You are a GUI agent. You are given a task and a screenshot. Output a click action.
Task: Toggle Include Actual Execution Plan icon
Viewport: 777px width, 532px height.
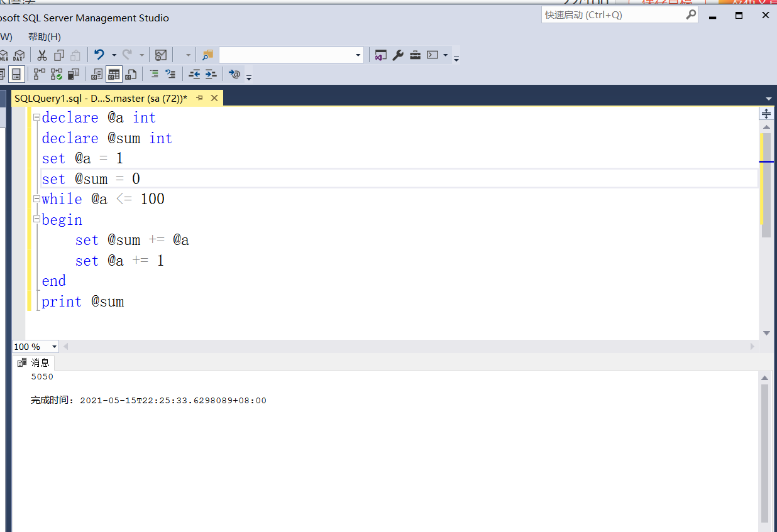coord(57,74)
